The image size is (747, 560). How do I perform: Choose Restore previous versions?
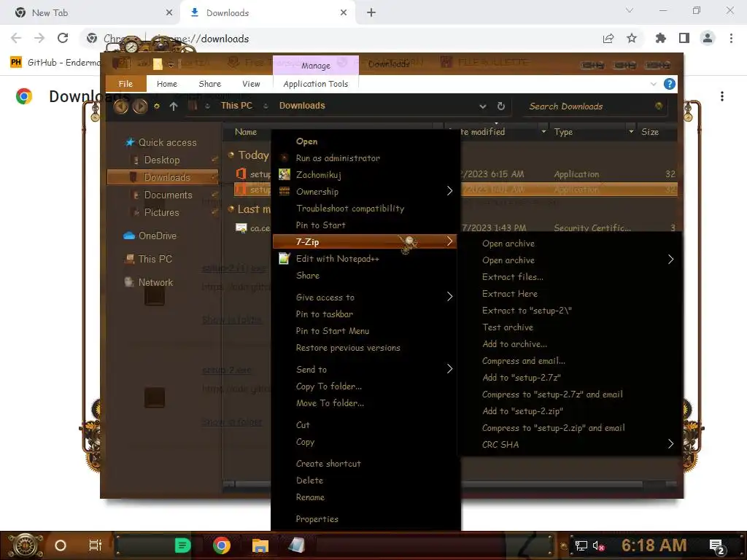pos(348,348)
